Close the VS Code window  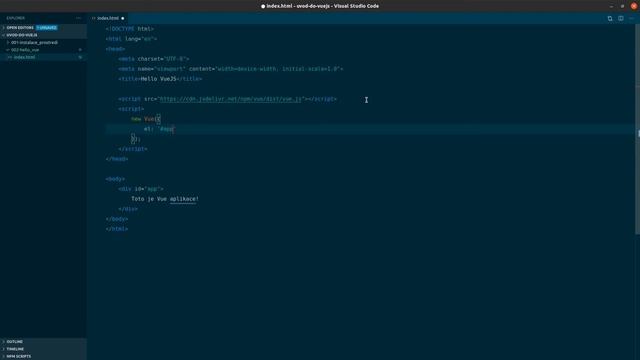click(634, 6)
